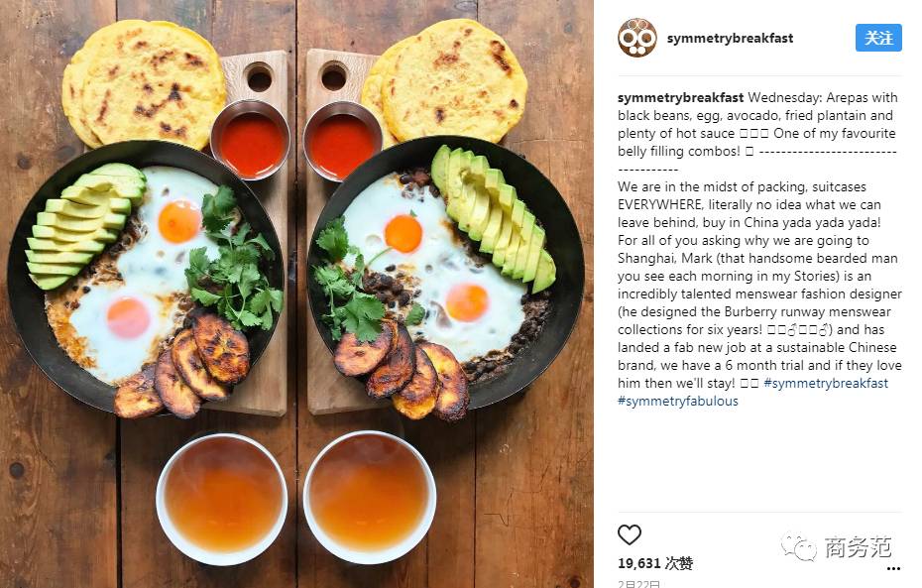Open symmetrybreakfast username in the post header
Image resolution: width=922 pixels, height=588 pixels.
coord(730,39)
